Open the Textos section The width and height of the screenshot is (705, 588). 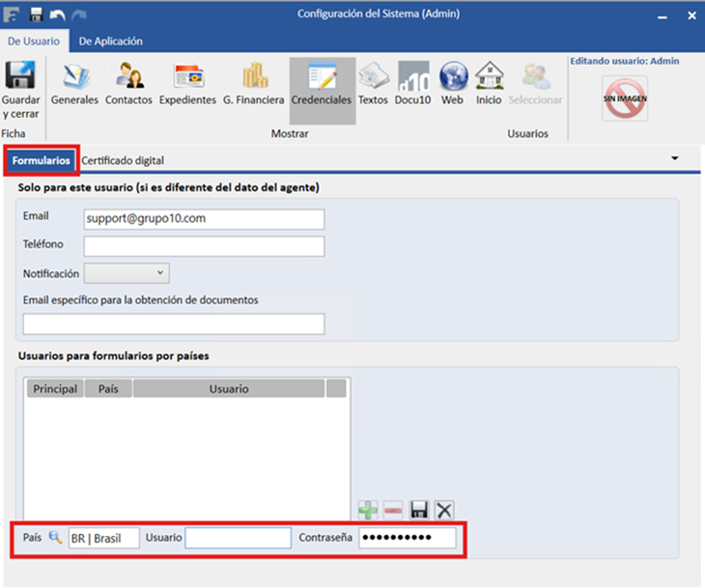(373, 76)
